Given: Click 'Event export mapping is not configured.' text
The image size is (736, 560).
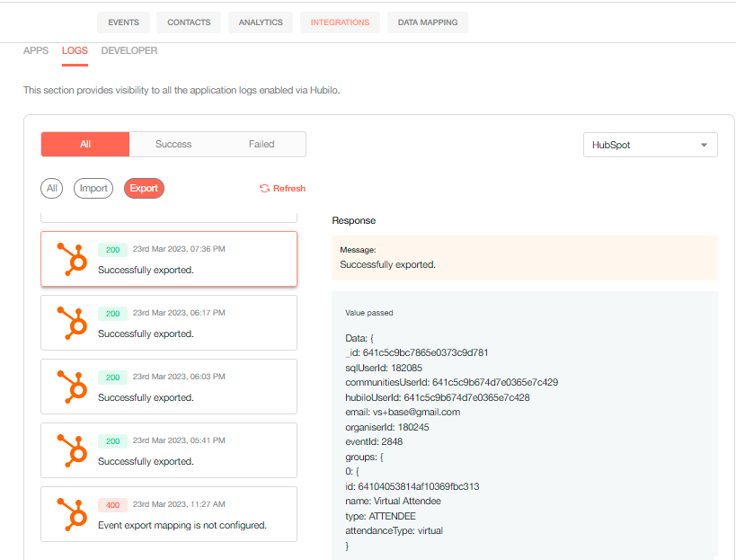Looking at the screenshot, I should point(182,525).
